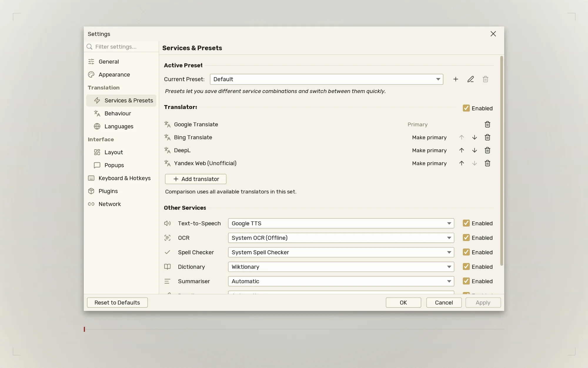Make Yandex Web the primary translator

pyautogui.click(x=429, y=163)
